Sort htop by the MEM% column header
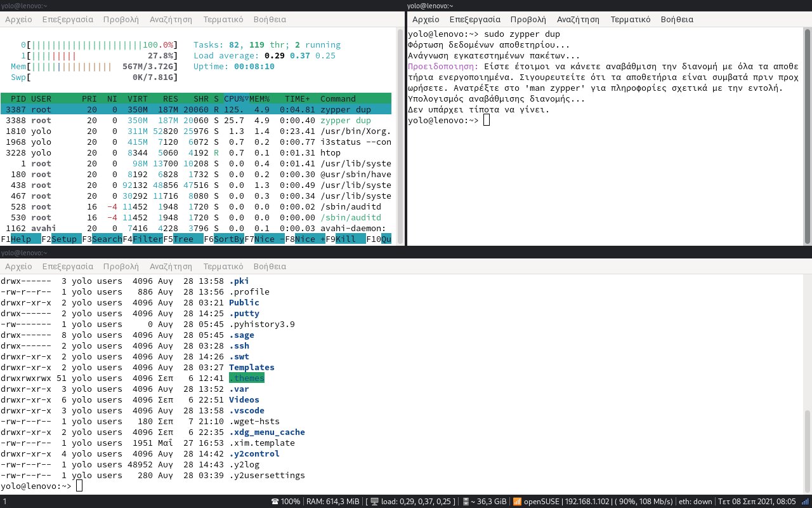This screenshot has width=812, height=508. (259, 98)
